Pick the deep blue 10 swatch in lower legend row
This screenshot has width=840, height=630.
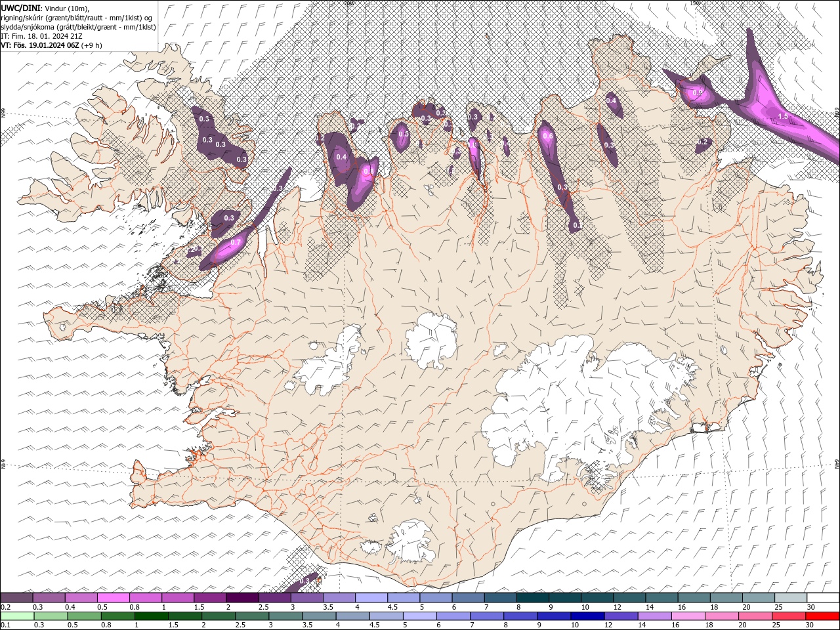click(x=587, y=616)
